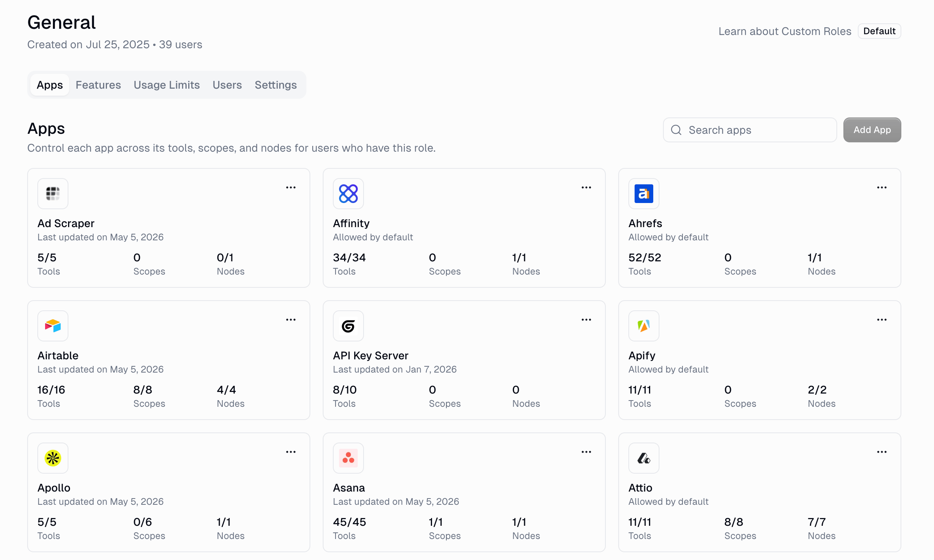Click the 1/1 Scopes value on Asana
Viewport: 934px width, 560px height.
pyautogui.click(x=436, y=522)
